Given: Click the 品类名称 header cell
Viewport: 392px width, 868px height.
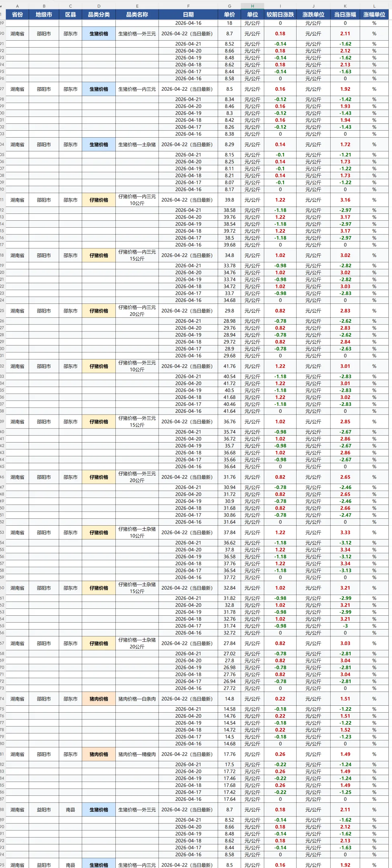Looking at the screenshot, I should coord(137,15).
